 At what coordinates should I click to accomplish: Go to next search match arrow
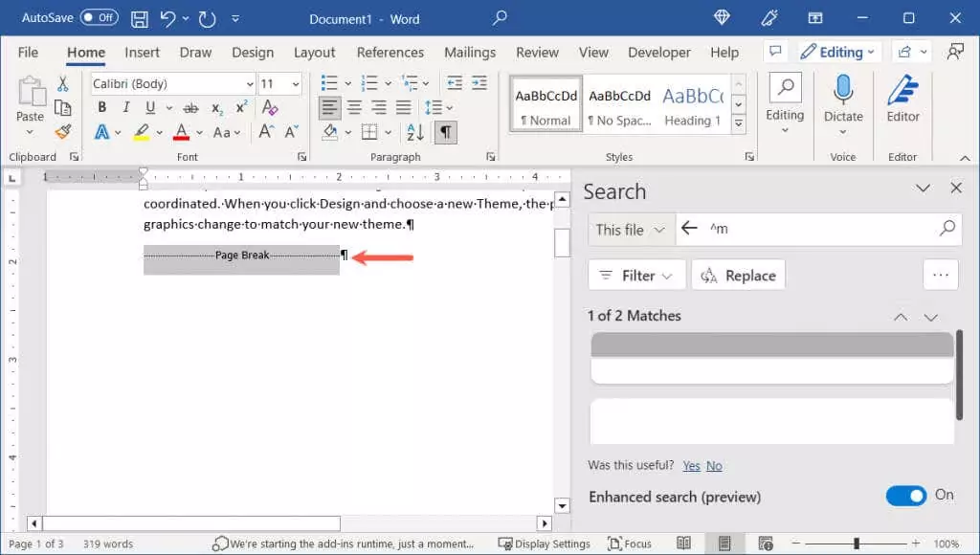(x=930, y=317)
